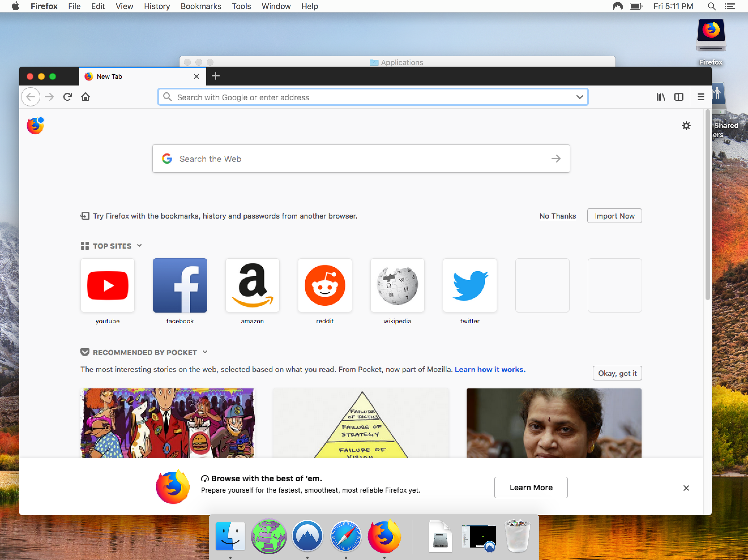Open the Learn how it works link
The width and height of the screenshot is (748, 560).
click(490, 369)
